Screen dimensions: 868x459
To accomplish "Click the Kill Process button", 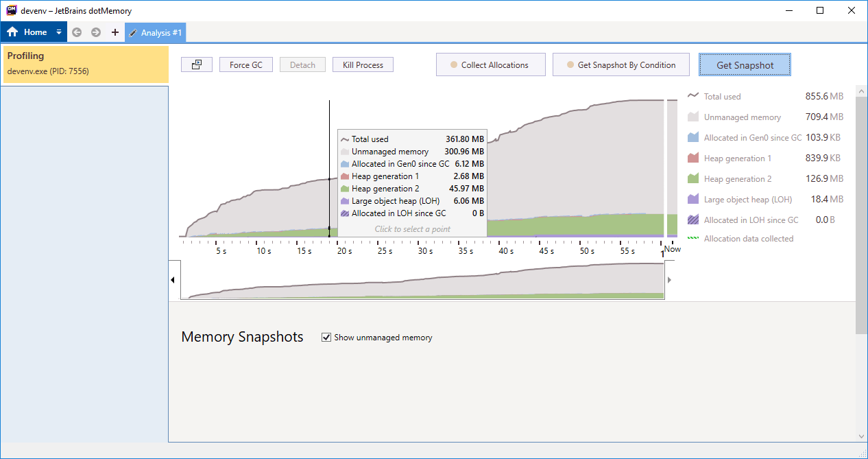I will (363, 64).
